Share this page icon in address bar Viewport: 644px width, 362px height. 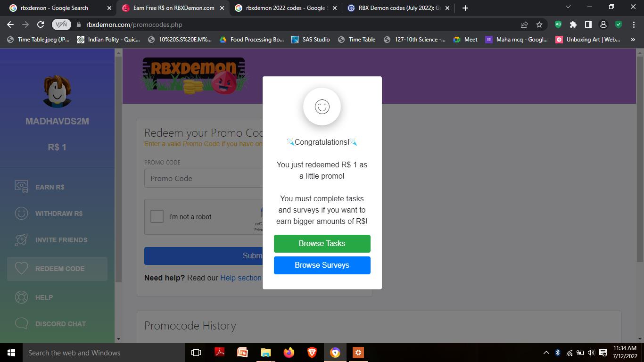coord(524,25)
